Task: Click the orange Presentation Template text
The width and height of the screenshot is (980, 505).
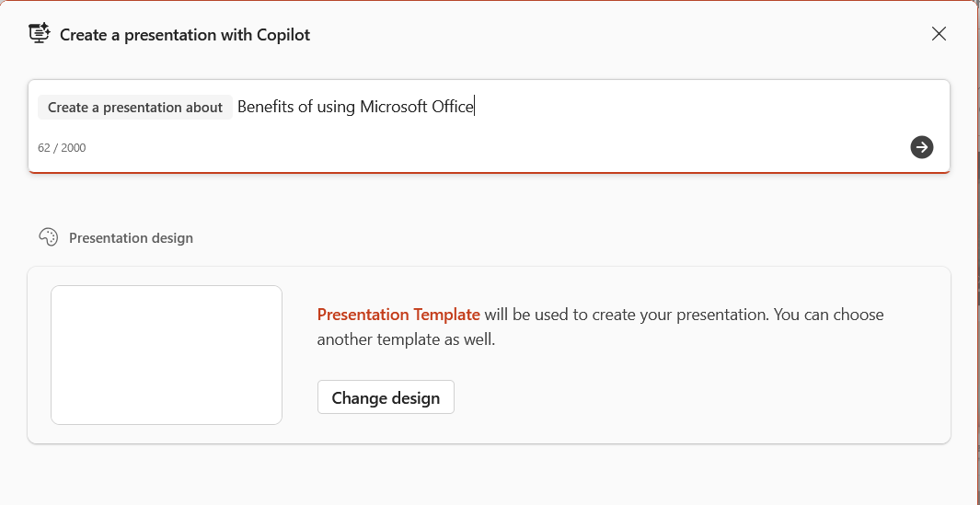Action: [x=398, y=315]
